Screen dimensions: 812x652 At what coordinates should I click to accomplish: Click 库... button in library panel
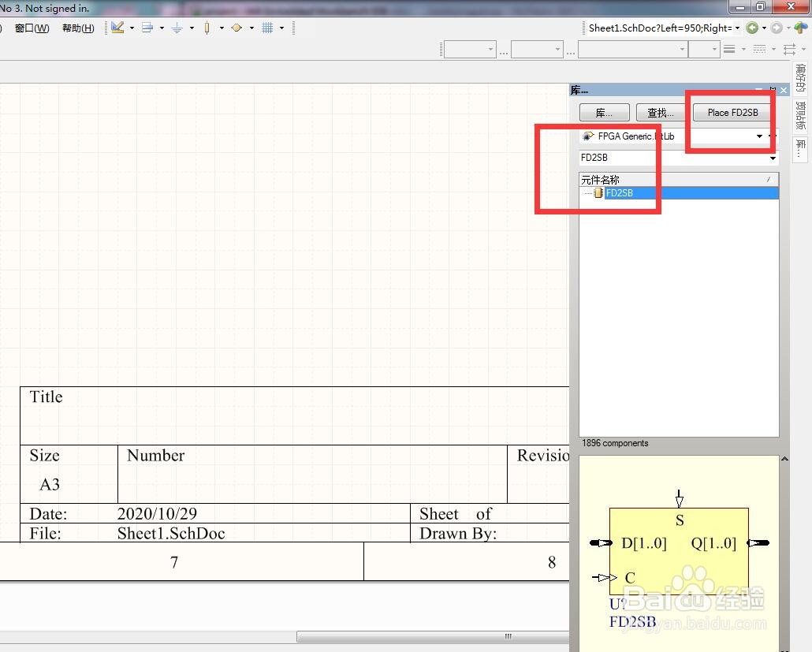(x=605, y=113)
